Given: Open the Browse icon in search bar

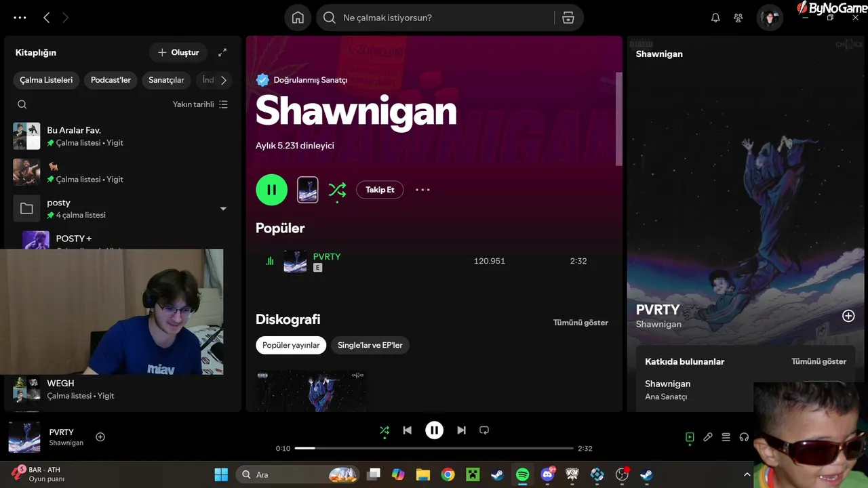Looking at the screenshot, I should click(x=568, y=18).
